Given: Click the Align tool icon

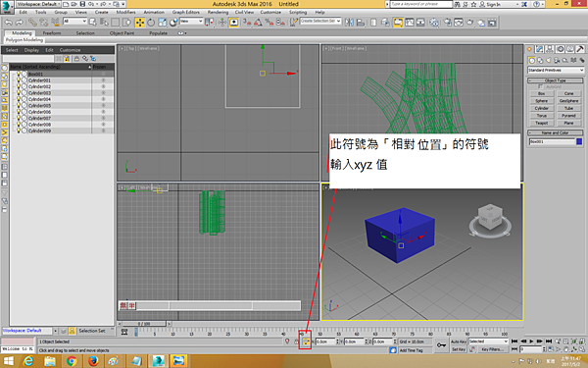Looking at the screenshot, I should [361, 23].
